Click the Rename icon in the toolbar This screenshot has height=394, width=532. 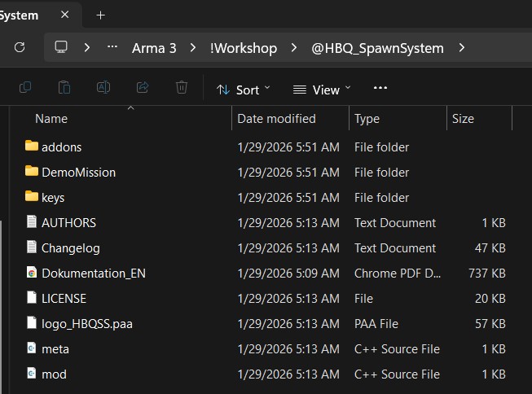[x=103, y=87]
